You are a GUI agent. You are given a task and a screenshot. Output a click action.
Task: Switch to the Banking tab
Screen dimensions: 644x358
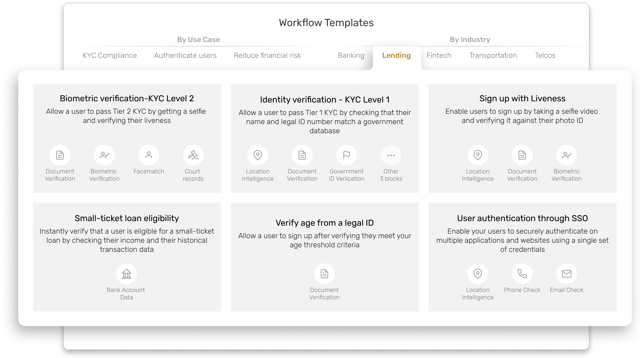pyautogui.click(x=351, y=55)
